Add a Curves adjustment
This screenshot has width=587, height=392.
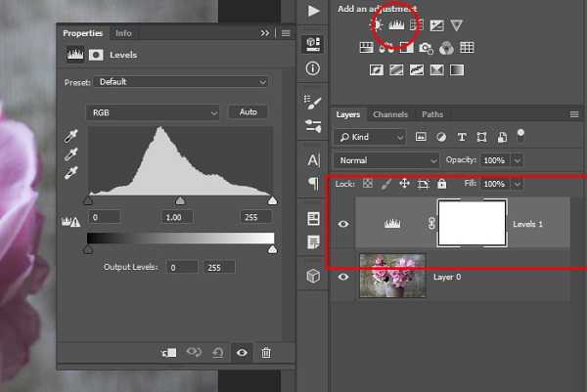pyautogui.click(x=417, y=25)
